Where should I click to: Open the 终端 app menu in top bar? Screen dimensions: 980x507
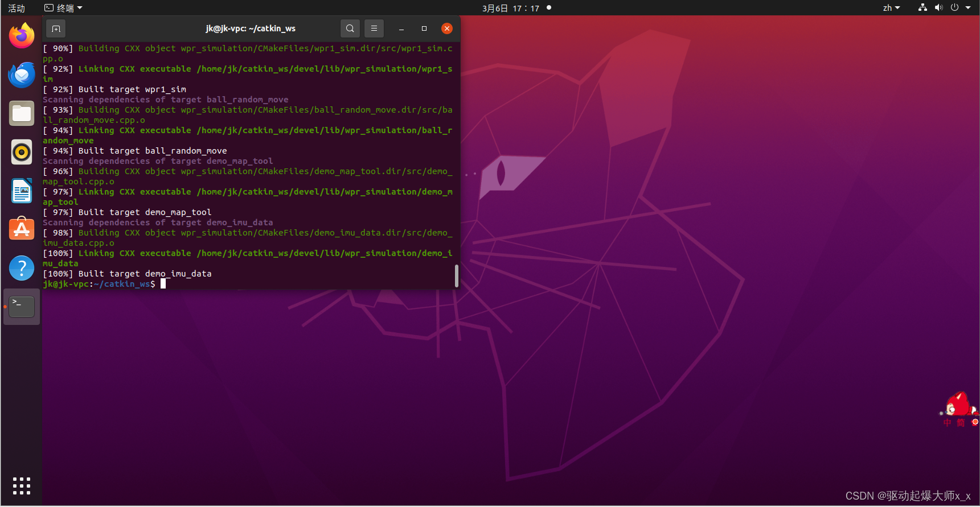coord(63,8)
